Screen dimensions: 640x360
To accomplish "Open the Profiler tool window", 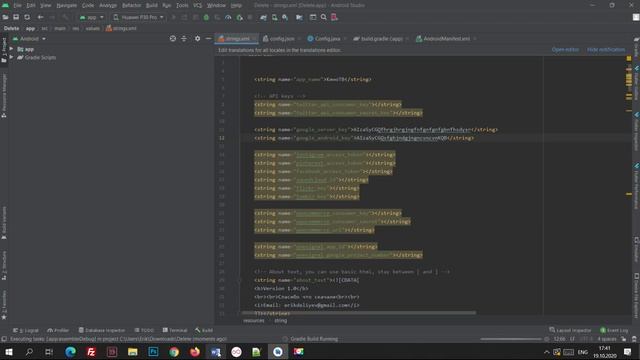I will [x=58, y=330].
